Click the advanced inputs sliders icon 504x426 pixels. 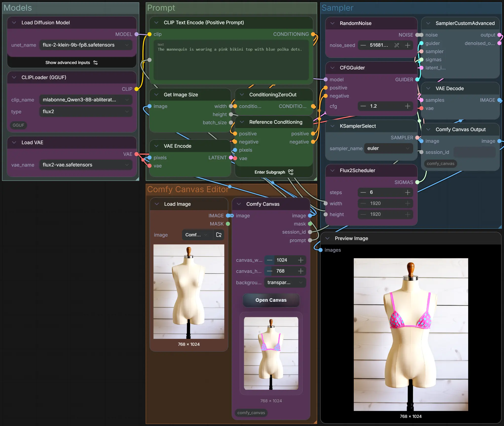(95, 63)
